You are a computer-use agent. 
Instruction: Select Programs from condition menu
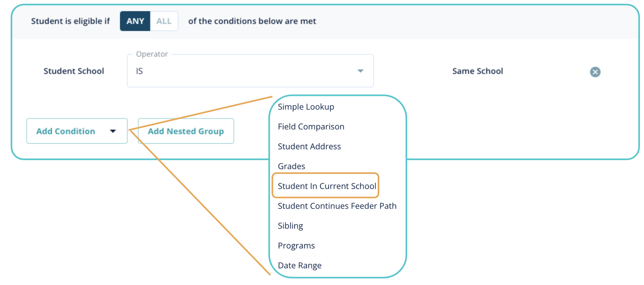pyautogui.click(x=296, y=245)
